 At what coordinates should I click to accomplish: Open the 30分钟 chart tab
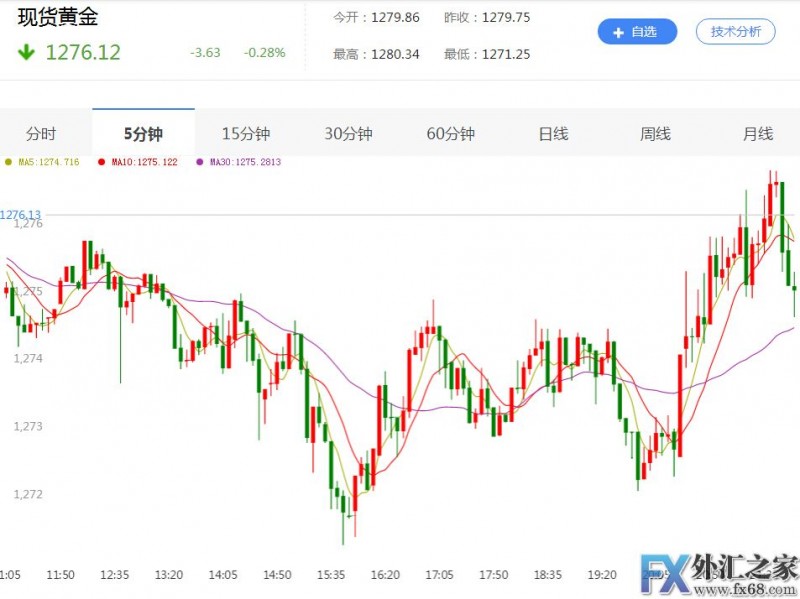(348, 134)
